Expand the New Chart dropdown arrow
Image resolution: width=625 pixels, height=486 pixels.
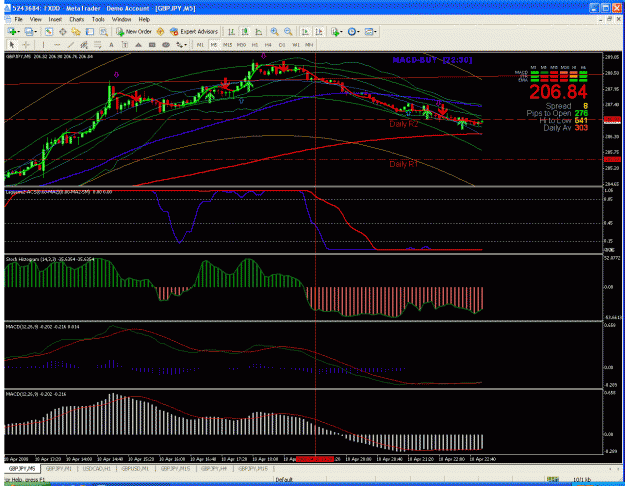pos(19,32)
